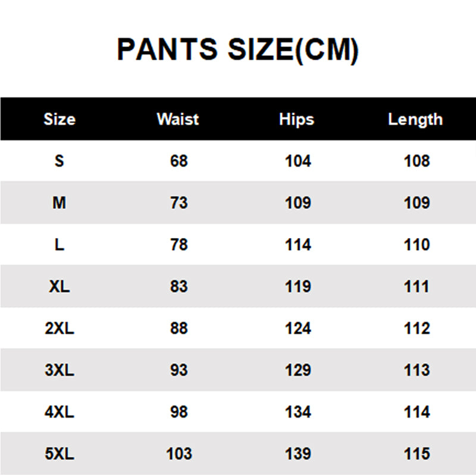The width and height of the screenshot is (476, 476).
Task: Select the Hips column header
Action: tap(296, 120)
